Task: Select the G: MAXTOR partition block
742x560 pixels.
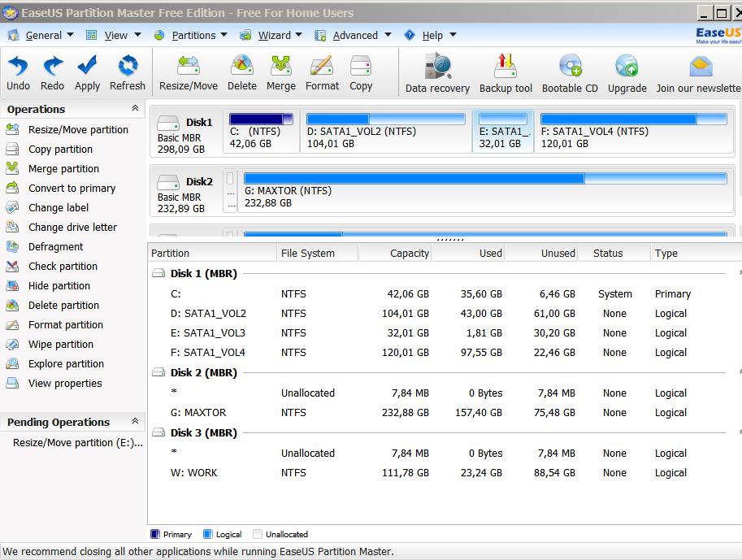Action: (485, 191)
